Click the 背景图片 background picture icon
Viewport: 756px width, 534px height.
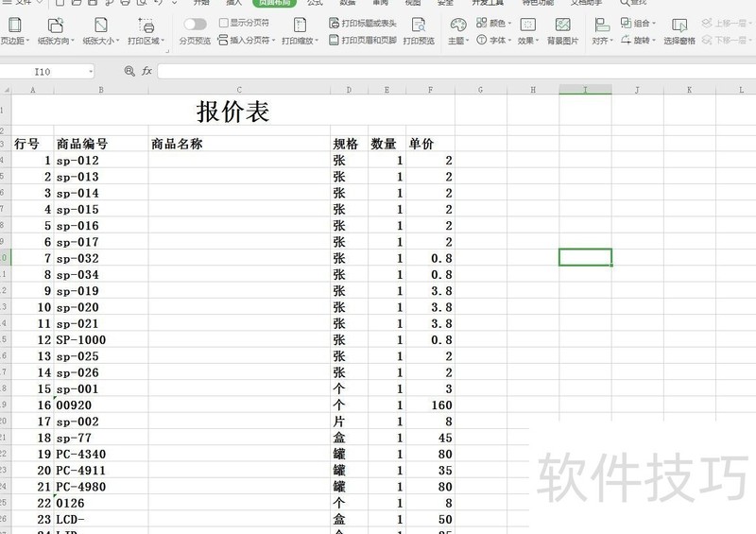[x=562, y=25]
